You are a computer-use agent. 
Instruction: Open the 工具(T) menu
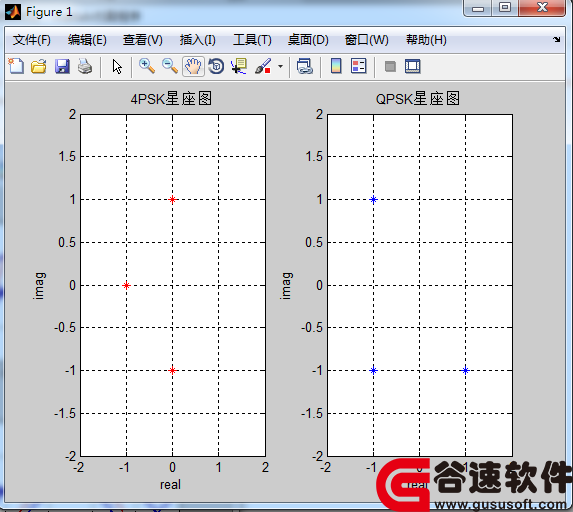pyautogui.click(x=252, y=39)
